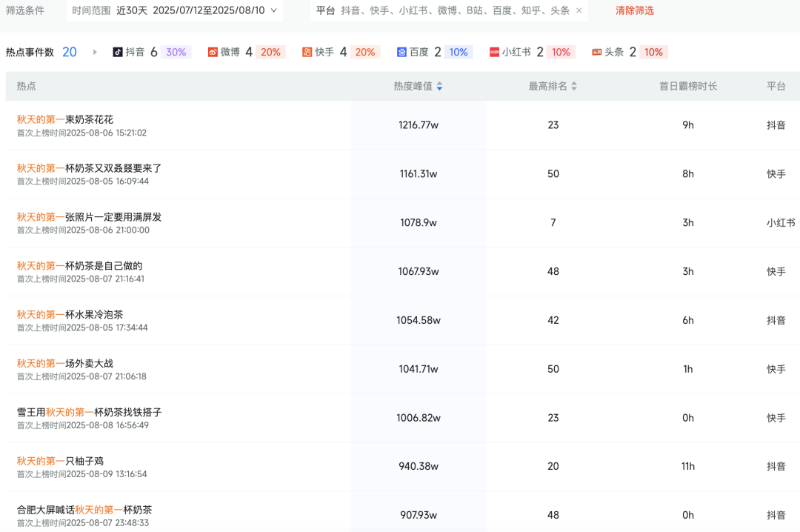Open the 平台 filter selector
800x532 pixels.
click(449, 10)
